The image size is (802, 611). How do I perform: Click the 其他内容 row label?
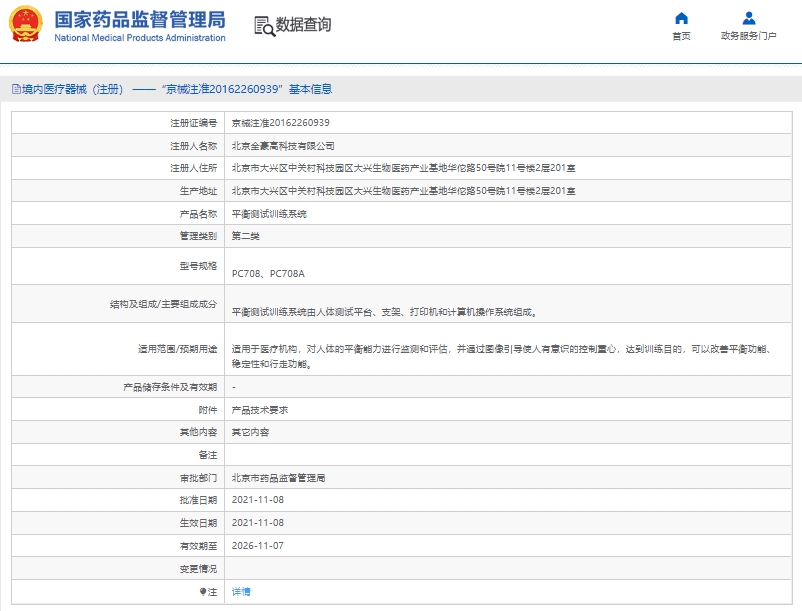pyautogui.click(x=198, y=432)
